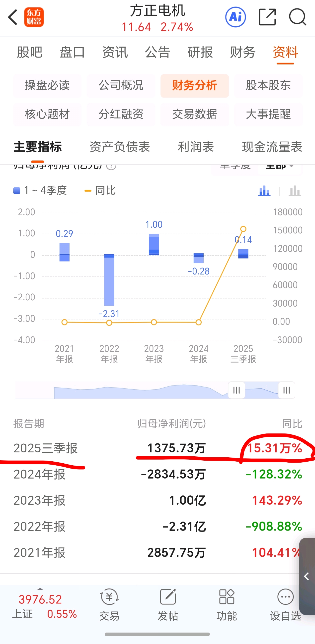Switch to gray bar chart view icon
This screenshot has width=315, height=644.
(x=295, y=191)
